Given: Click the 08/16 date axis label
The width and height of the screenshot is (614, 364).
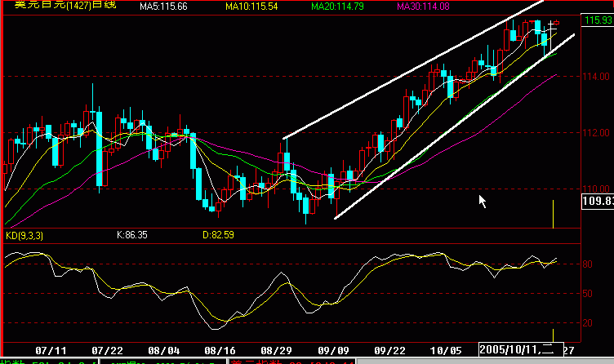Looking at the screenshot, I should (x=220, y=350).
